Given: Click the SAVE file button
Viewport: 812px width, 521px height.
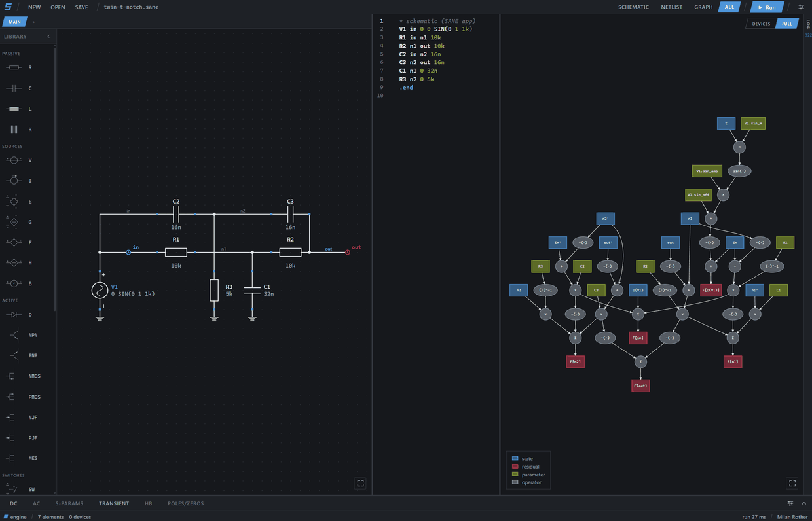Looking at the screenshot, I should tap(81, 7).
